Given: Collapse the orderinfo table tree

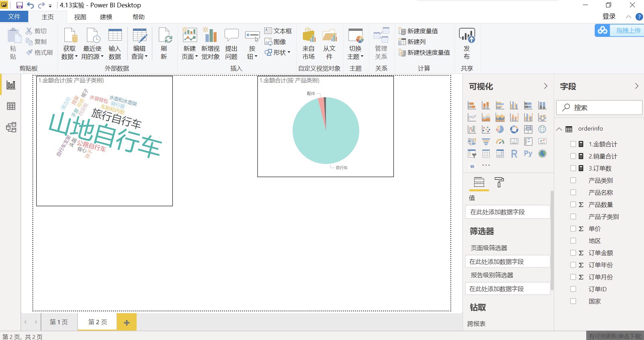Looking at the screenshot, I should (559, 129).
